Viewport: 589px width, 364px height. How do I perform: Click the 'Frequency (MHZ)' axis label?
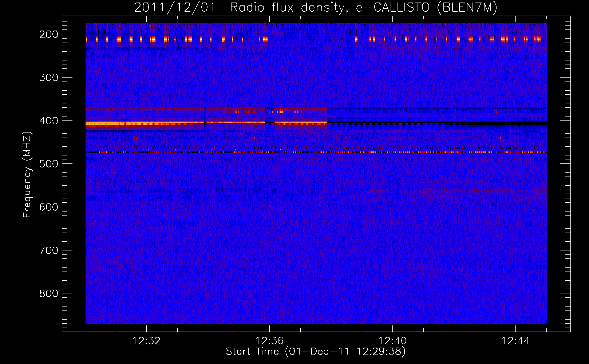coord(27,175)
